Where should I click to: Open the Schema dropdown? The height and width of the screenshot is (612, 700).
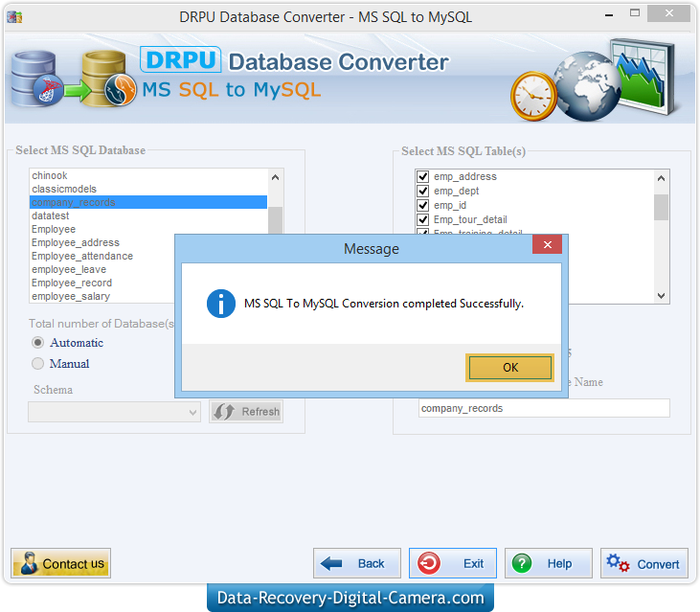(114, 412)
